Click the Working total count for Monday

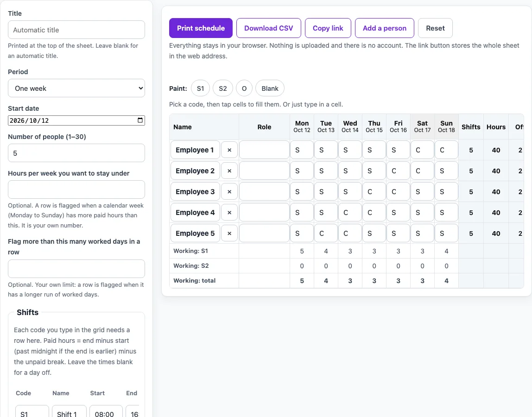[x=302, y=281]
